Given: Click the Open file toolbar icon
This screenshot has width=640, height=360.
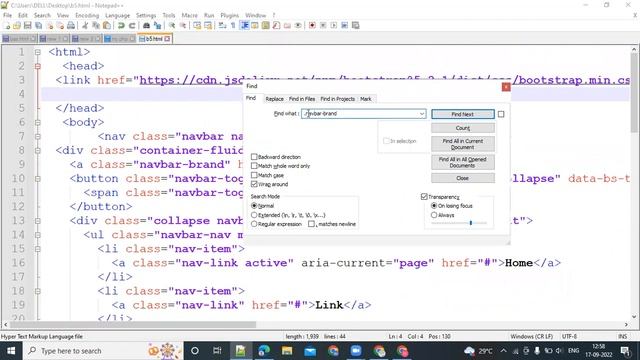Looking at the screenshot, I should (17, 25).
